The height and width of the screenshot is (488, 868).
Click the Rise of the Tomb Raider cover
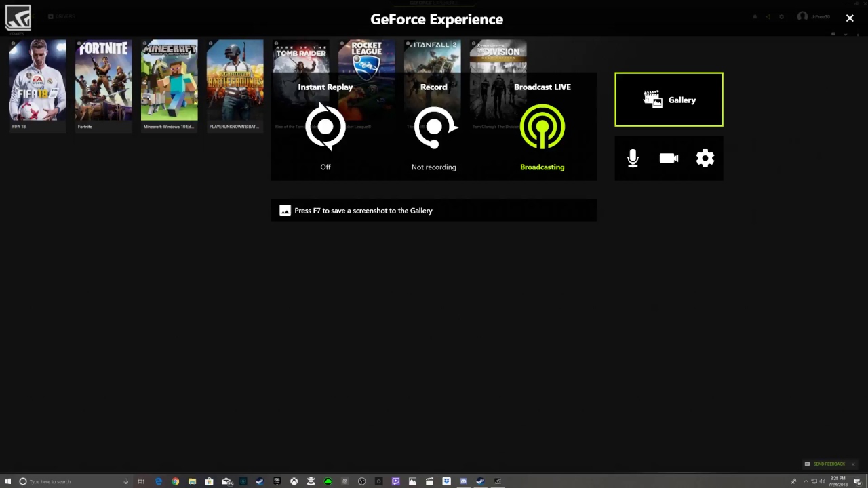301,80
